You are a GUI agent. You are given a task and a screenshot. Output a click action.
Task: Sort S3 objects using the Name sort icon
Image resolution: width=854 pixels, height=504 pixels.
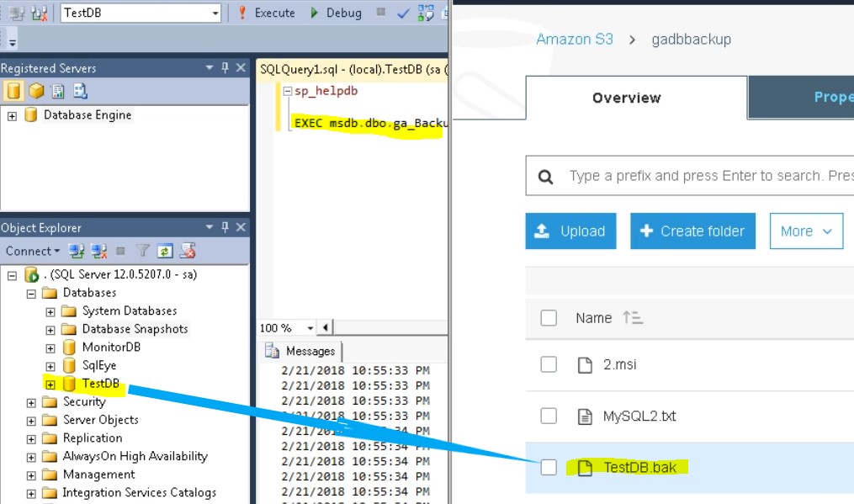point(633,317)
